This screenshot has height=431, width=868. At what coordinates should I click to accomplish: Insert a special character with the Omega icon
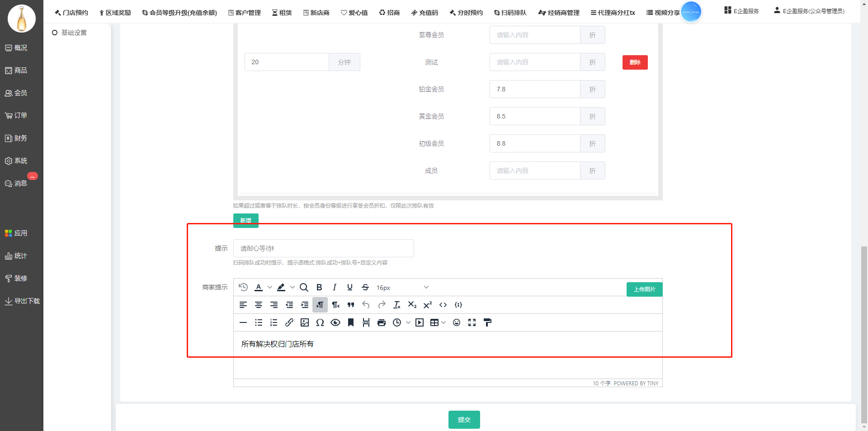click(x=320, y=322)
